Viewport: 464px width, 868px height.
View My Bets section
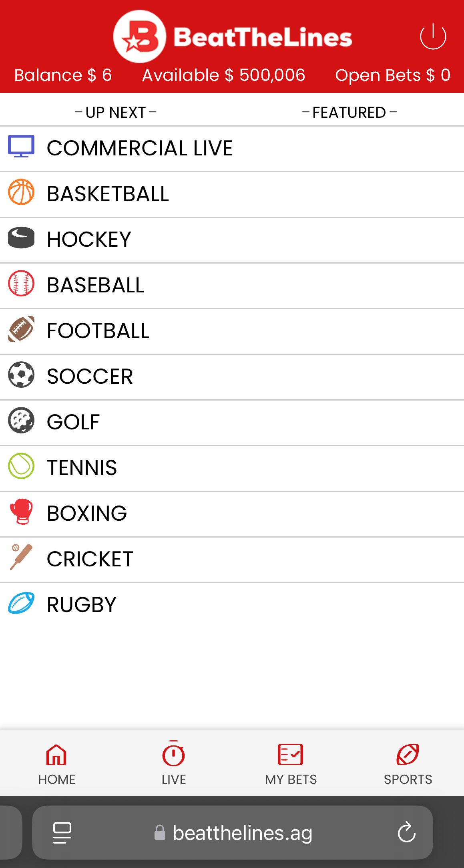coord(291,765)
